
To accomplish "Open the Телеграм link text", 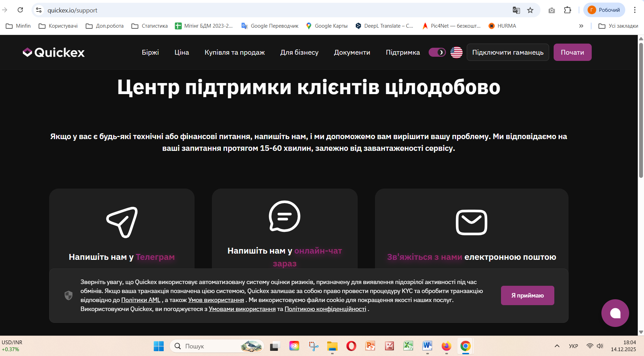I will (155, 257).
